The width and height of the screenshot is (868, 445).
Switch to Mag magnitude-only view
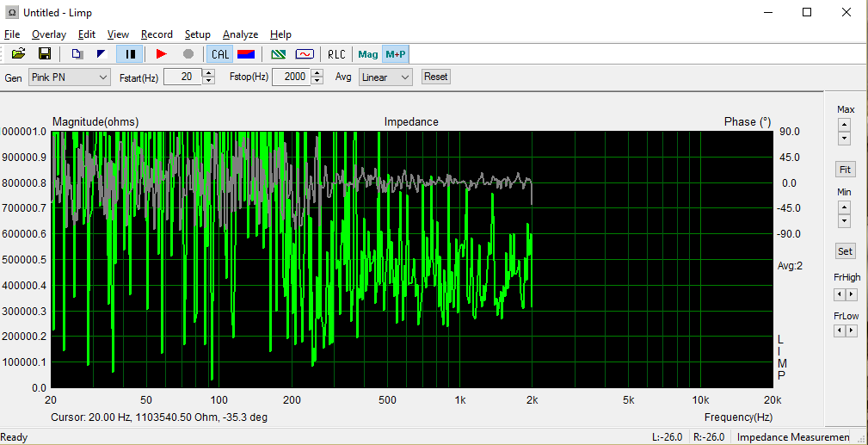tap(368, 53)
